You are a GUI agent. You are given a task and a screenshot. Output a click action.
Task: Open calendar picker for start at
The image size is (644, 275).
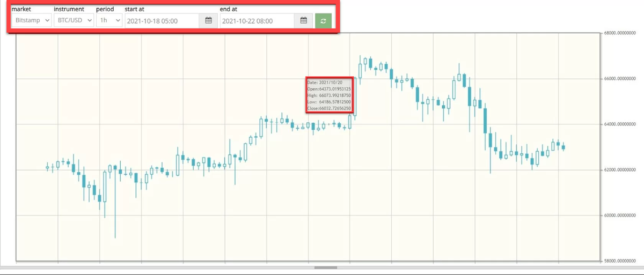(208, 21)
